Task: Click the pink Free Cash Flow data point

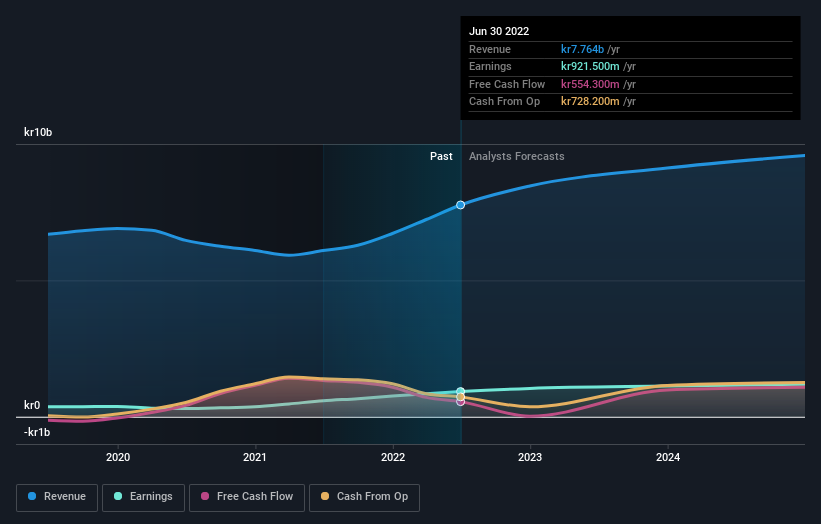Action: [x=460, y=402]
